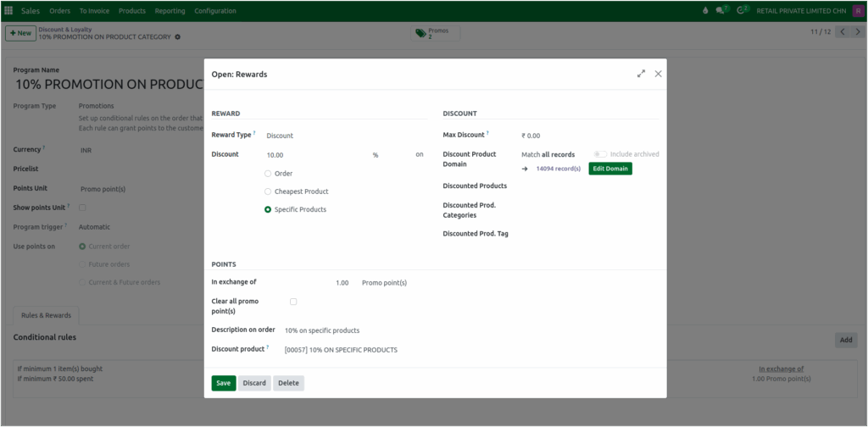Open the messages conversation icon
Screen dimensions: 868x427
721,11
